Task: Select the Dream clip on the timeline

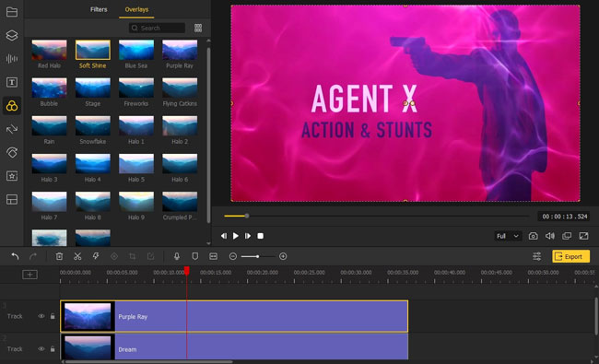Action: 234,346
